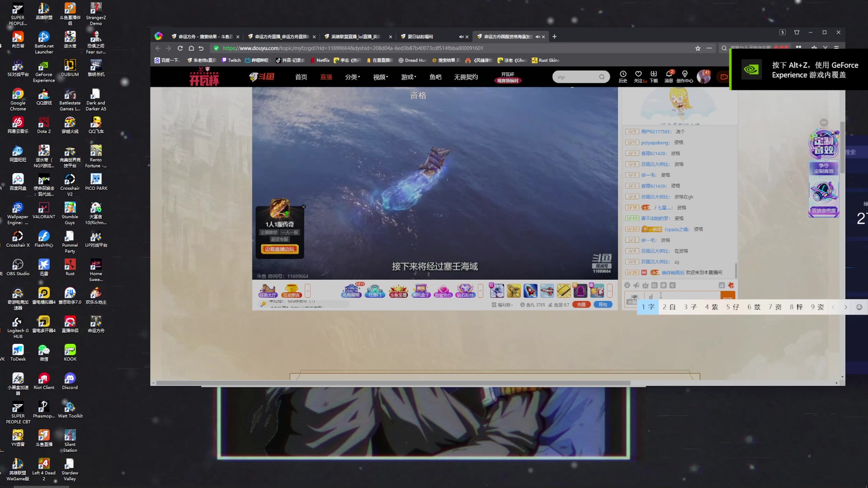This screenshot has height=488, width=868.
Task: Bookmark this page with the star icon
Action: (698, 48)
